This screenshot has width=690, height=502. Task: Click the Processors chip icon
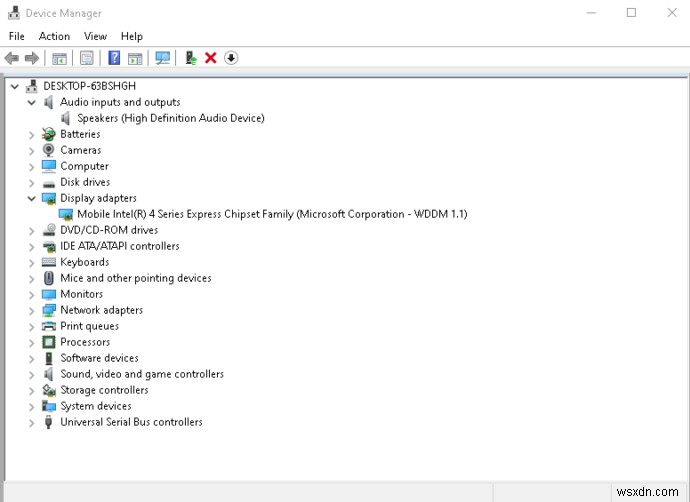pyautogui.click(x=49, y=342)
